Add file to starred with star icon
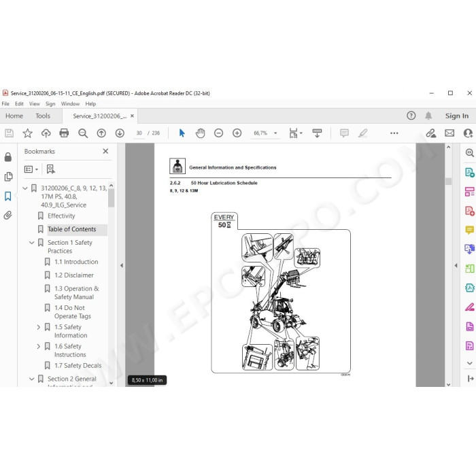The width and height of the screenshot is (476, 476). coord(27,133)
